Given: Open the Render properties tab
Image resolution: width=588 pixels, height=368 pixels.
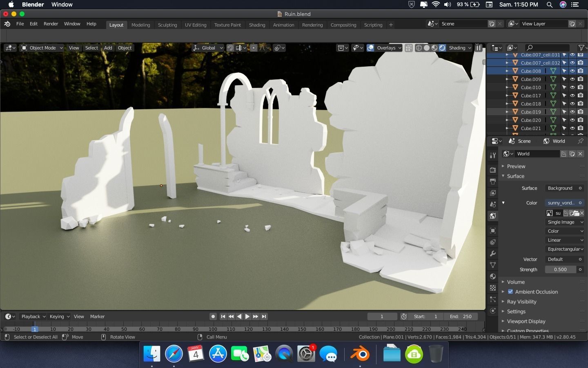Looking at the screenshot, I should coord(493,170).
